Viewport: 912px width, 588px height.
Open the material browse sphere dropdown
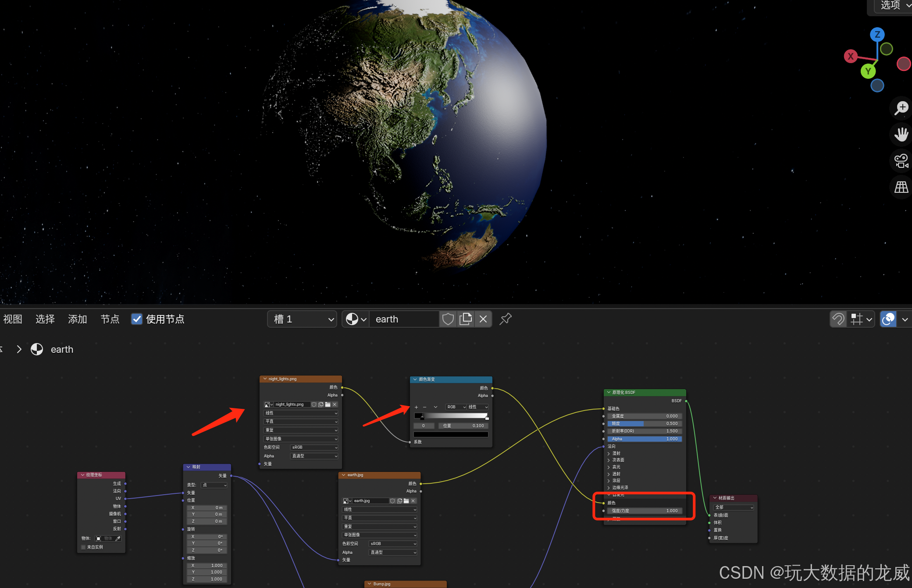pyautogui.click(x=356, y=319)
